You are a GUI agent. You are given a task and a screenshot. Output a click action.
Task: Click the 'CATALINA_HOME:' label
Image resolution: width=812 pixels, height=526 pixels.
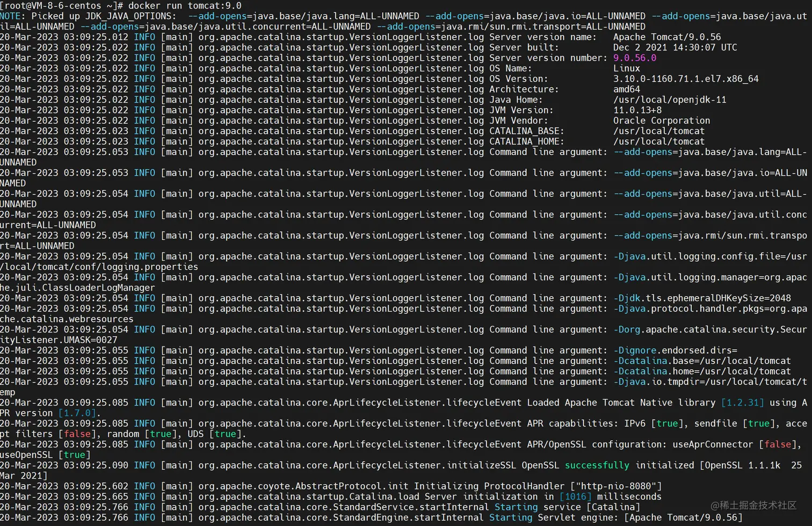[527, 141]
